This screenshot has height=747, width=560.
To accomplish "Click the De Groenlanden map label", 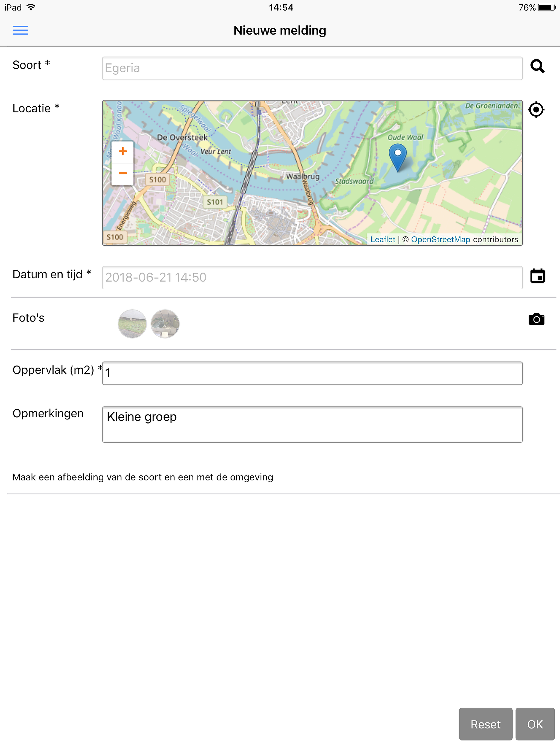I will pyautogui.click(x=491, y=106).
